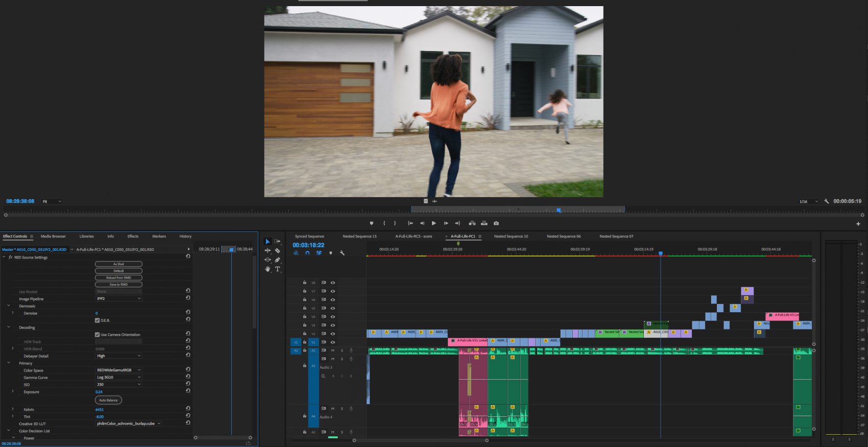Toggle insert sequences as nests icon

click(296, 253)
